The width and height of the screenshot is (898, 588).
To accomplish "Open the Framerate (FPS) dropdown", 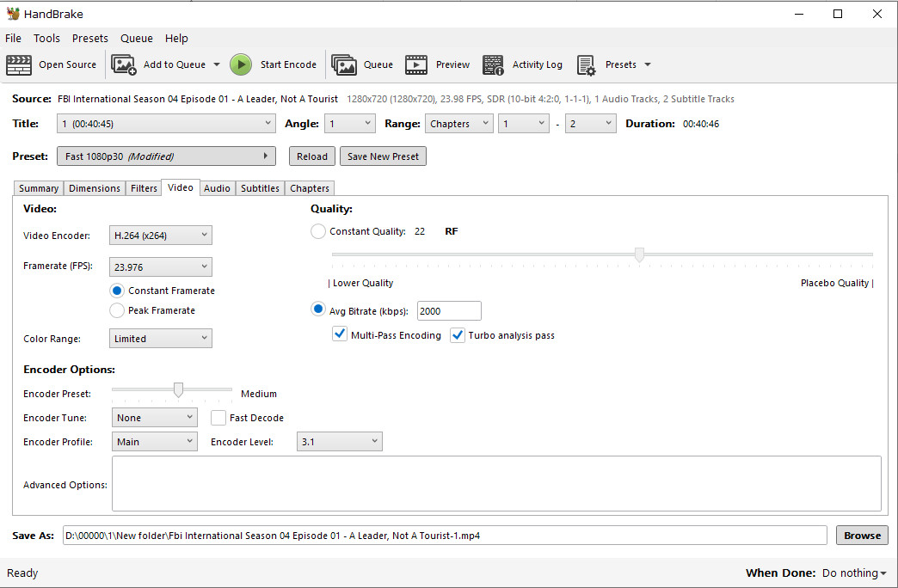I will pos(160,266).
